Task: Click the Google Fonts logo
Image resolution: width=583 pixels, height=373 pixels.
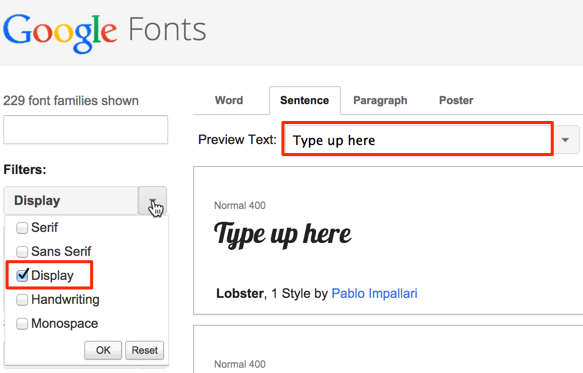Action: (x=104, y=33)
